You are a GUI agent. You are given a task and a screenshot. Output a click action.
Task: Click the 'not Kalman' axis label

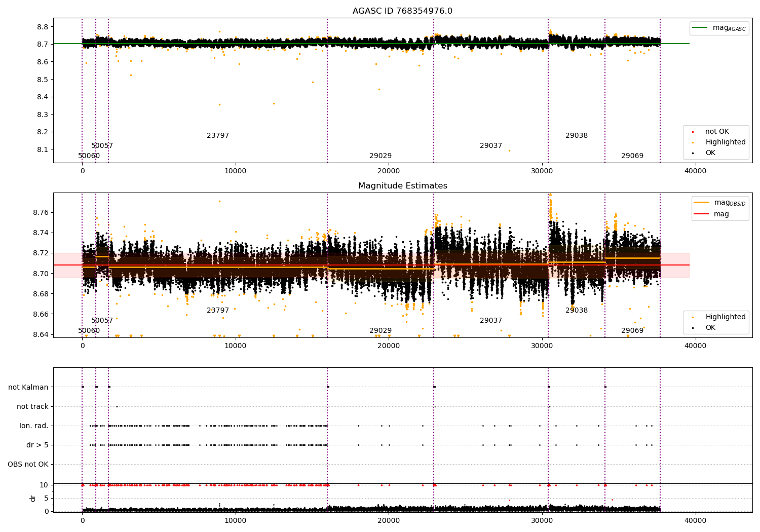coord(28,387)
